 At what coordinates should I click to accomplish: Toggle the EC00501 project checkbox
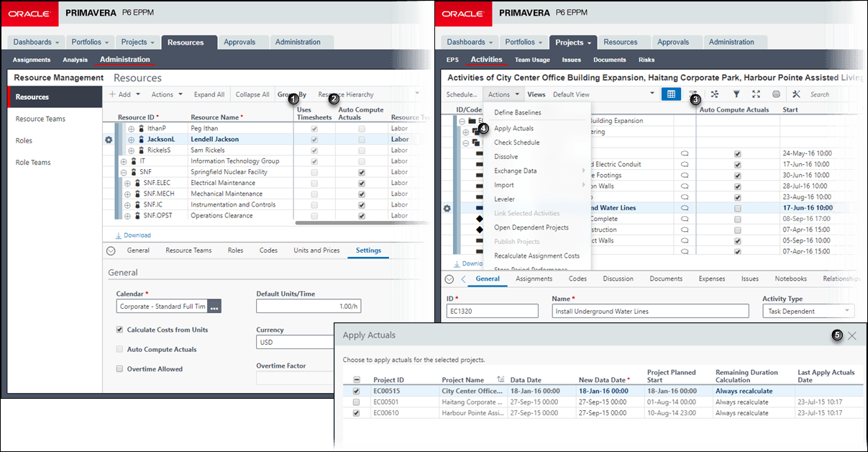coord(357,402)
